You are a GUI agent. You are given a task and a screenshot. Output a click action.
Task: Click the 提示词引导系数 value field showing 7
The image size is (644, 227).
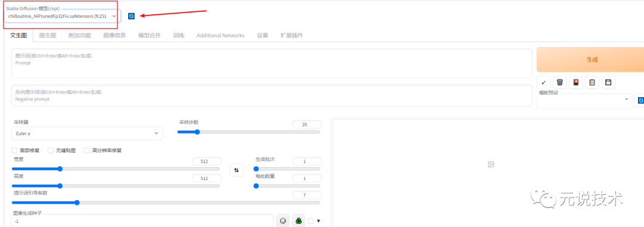pos(307,195)
